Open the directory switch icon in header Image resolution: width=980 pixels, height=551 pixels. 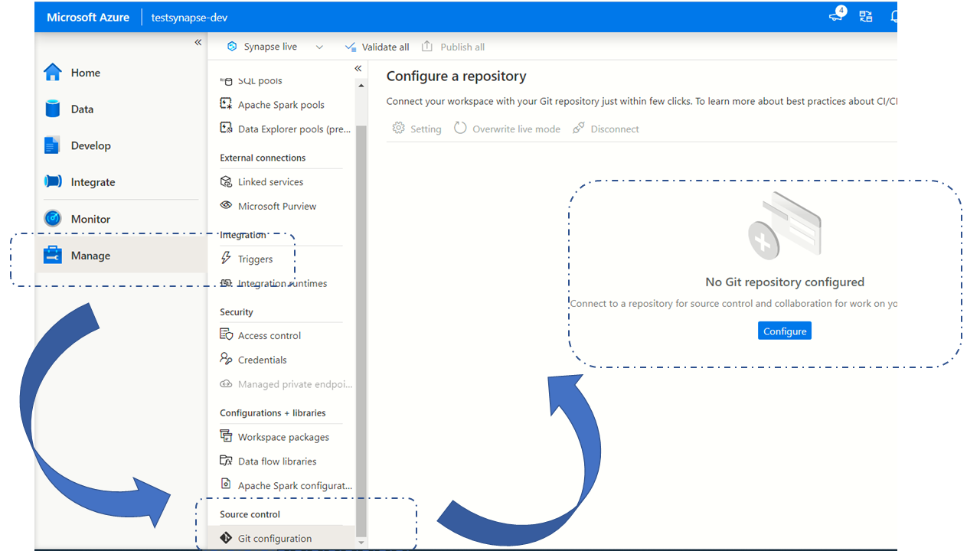pos(866,17)
